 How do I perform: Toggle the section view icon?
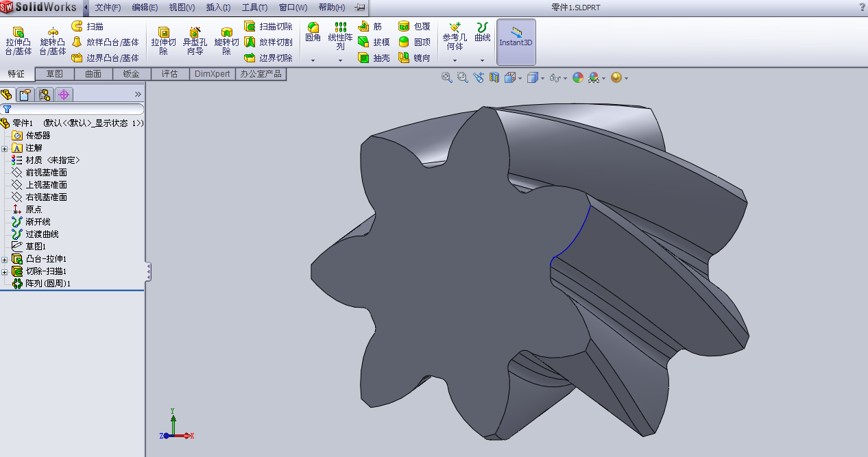point(494,78)
